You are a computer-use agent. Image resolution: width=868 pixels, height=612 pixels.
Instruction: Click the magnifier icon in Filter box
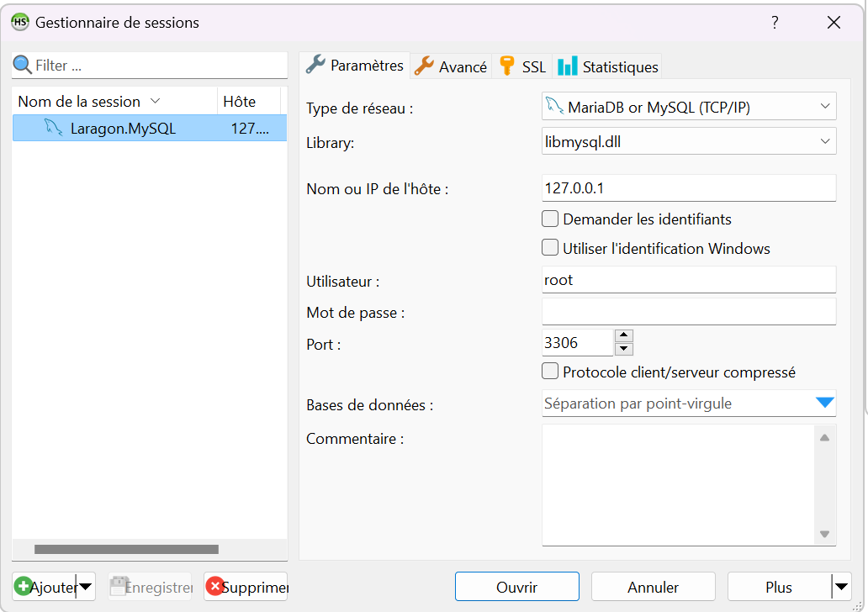(x=23, y=65)
